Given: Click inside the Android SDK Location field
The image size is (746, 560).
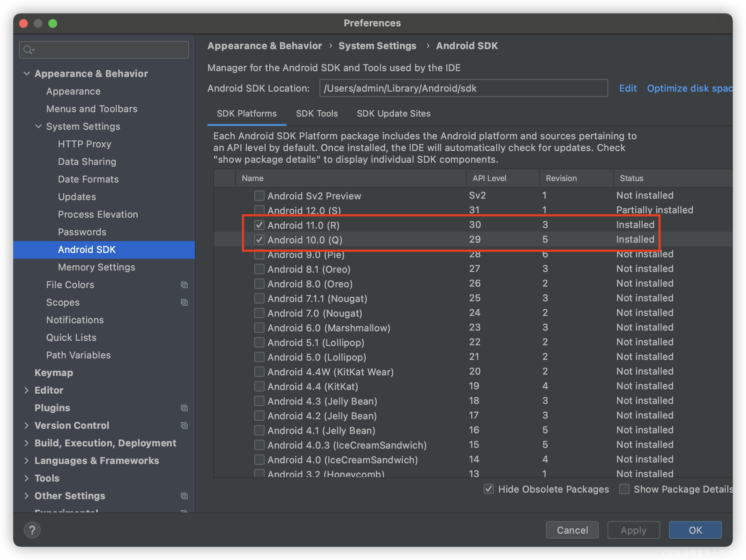Looking at the screenshot, I should pyautogui.click(x=463, y=88).
